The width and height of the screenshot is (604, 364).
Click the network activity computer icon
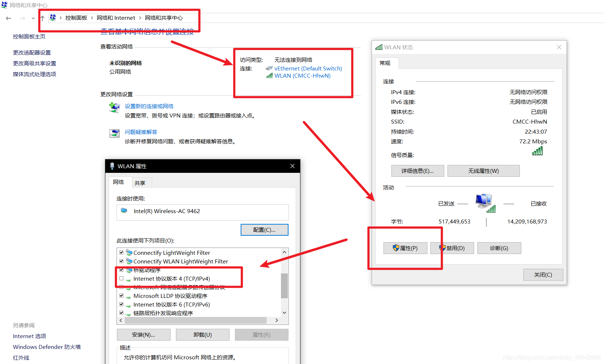(485, 203)
